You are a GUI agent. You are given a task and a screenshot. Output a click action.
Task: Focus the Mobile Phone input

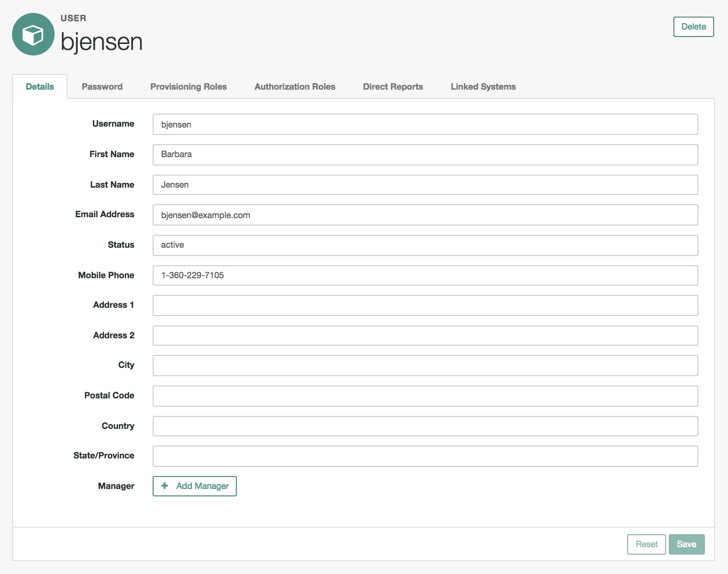tap(425, 275)
